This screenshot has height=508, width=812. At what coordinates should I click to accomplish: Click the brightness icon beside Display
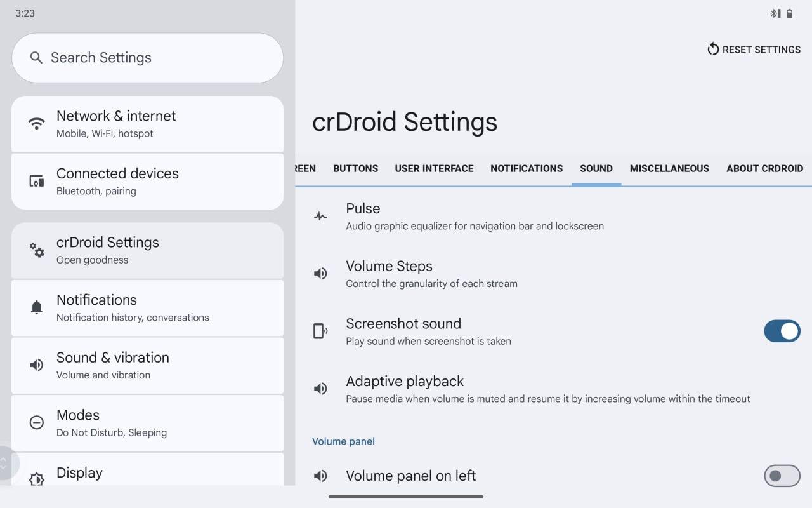37,479
